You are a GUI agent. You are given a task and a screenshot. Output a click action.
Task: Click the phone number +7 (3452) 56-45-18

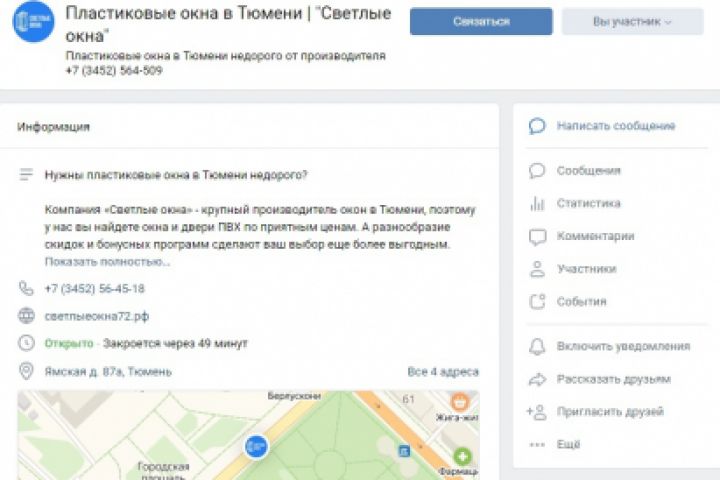coord(94,289)
